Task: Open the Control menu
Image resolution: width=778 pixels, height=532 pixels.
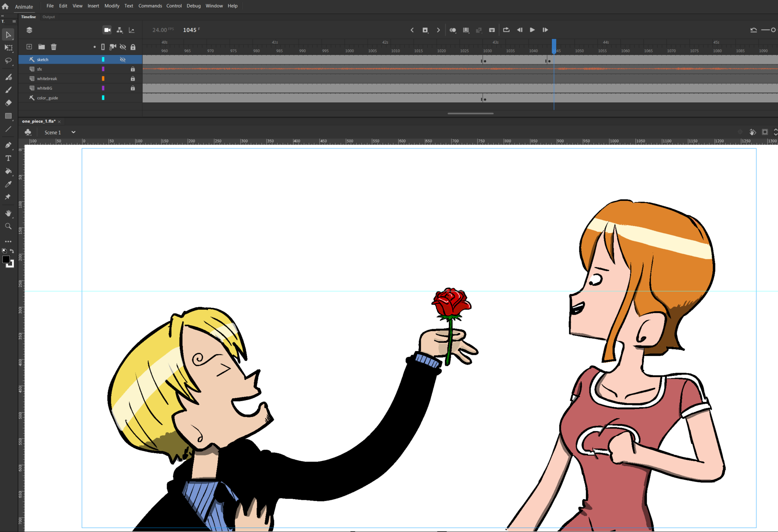Action: [x=174, y=6]
